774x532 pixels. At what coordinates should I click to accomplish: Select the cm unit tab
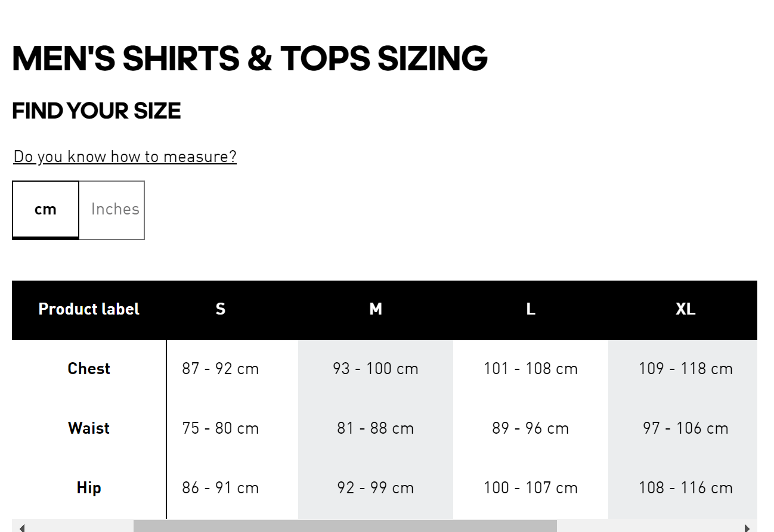coord(45,210)
